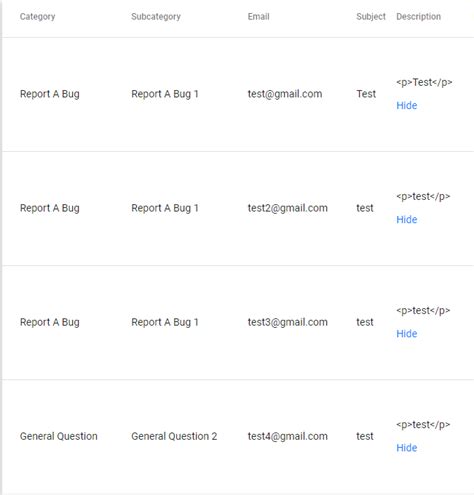Select the test3@gmail.com email cell
Image resolution: width=474 pixels, height=495 pixels.
[287, 322]
